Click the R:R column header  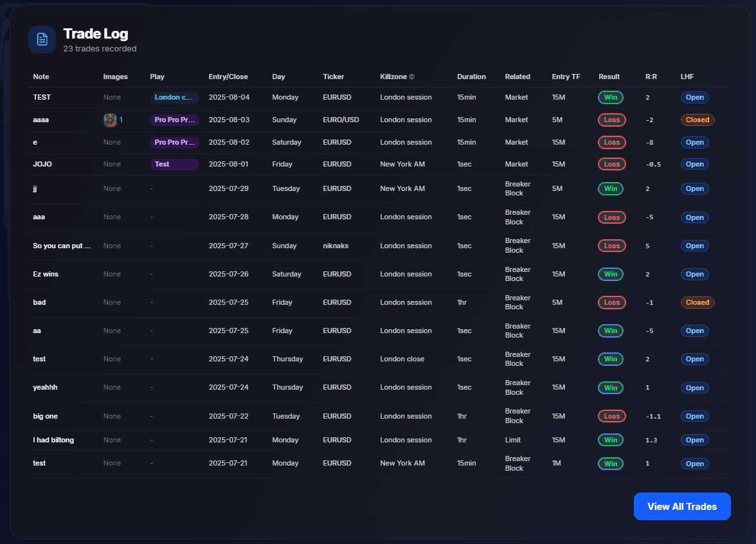tap(651, 77)
